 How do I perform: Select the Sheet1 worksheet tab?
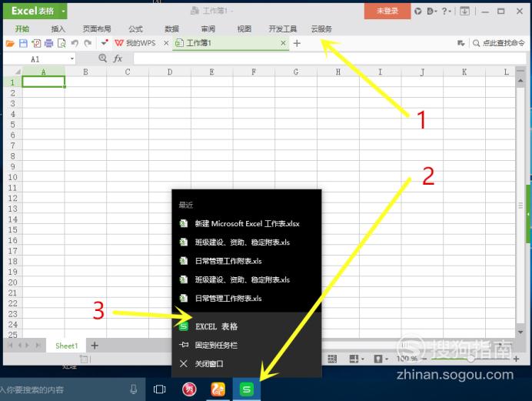[66, 346]
